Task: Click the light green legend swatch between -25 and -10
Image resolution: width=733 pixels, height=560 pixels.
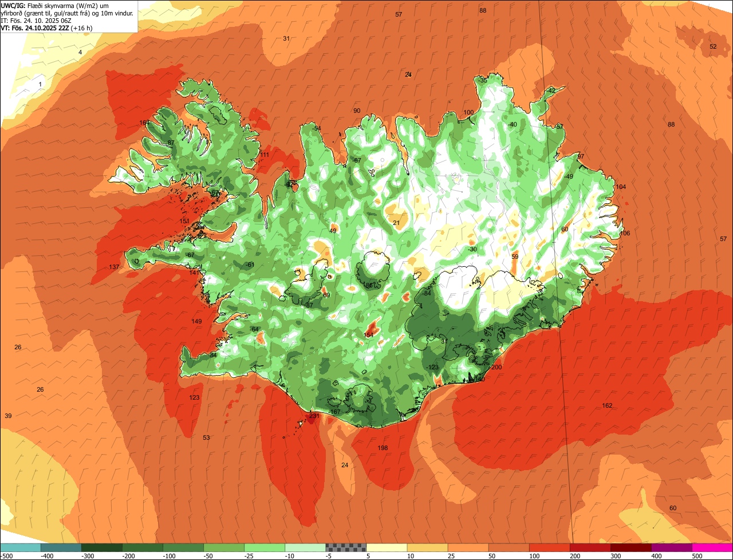Action: [265, 547]
